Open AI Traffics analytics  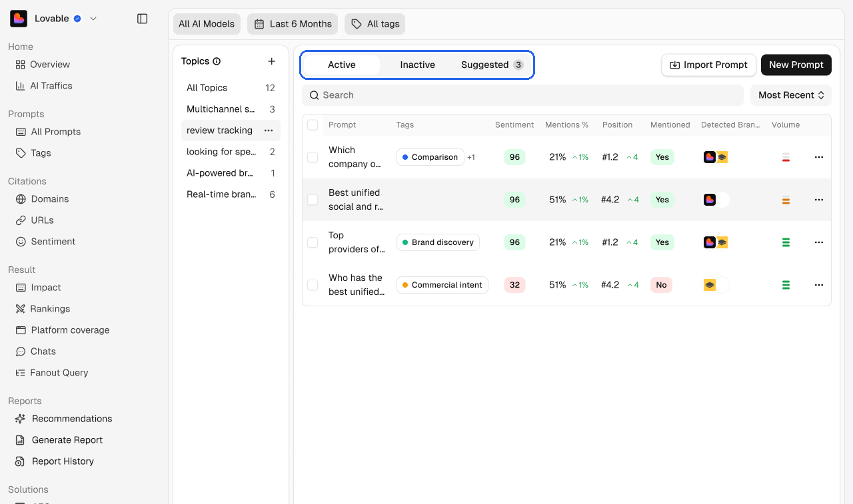click(x=44, y=86)
